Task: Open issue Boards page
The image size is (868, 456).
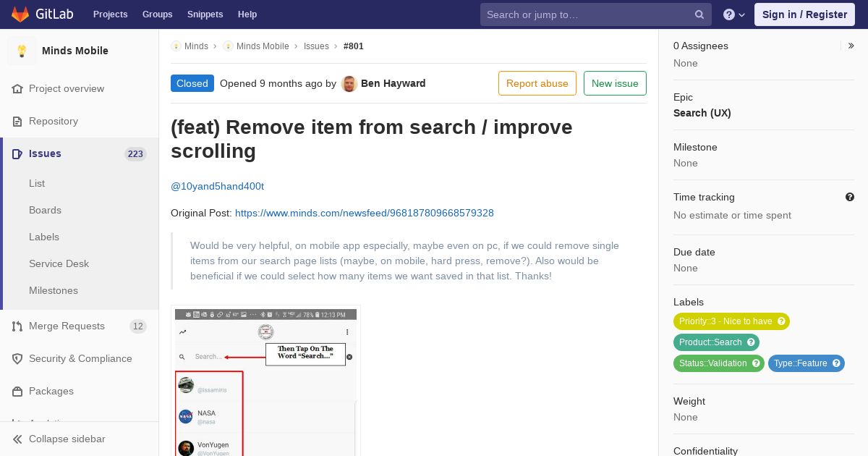Action: coord(45,210)
